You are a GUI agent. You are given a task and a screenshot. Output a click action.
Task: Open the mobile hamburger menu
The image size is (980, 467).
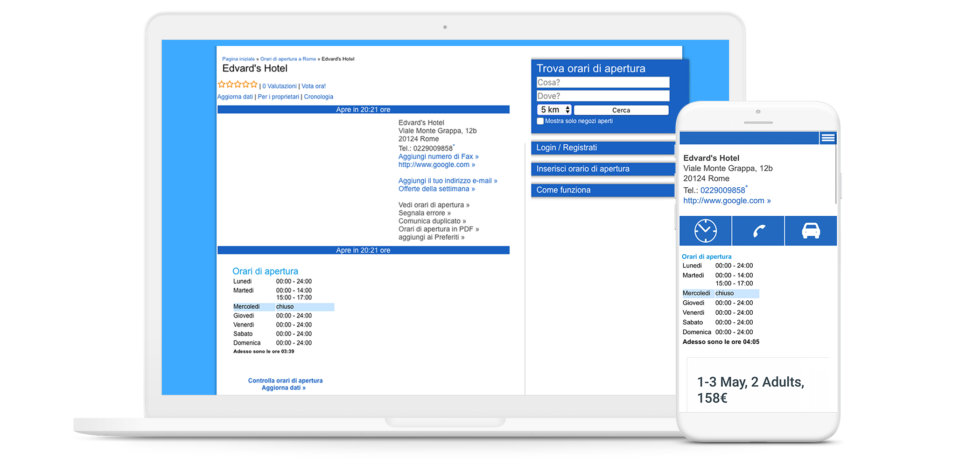pos(828,138)
